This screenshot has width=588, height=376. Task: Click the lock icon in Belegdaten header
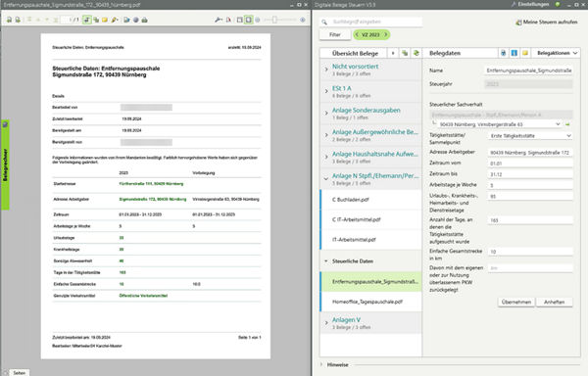[x=504, y=53]
